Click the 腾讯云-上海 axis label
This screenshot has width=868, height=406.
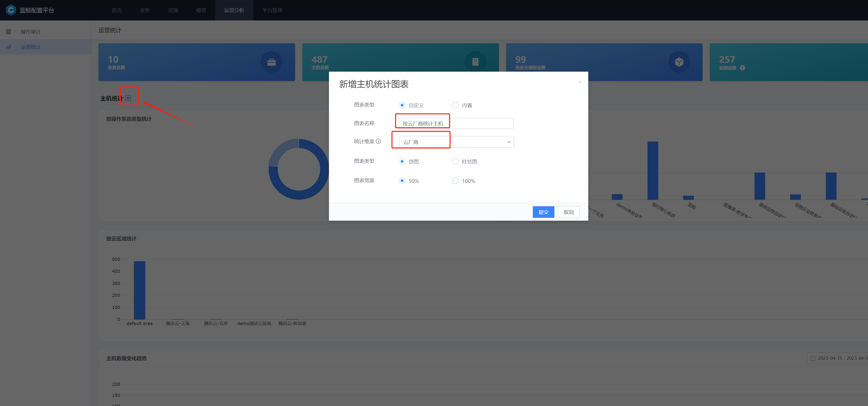pyautogui.click(x=178, y=323)
